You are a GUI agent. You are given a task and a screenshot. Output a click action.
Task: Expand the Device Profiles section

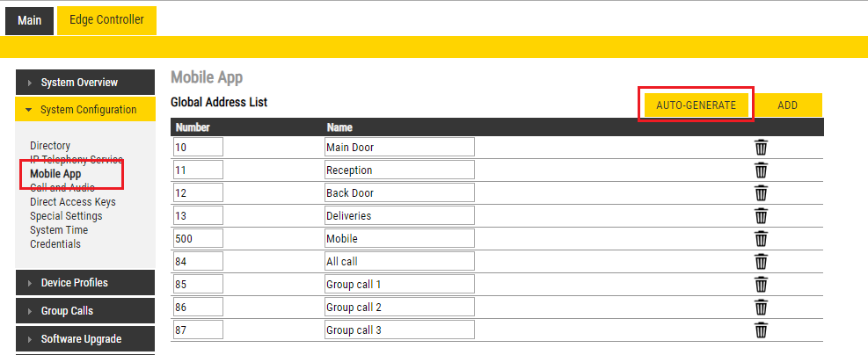[86, 283]
